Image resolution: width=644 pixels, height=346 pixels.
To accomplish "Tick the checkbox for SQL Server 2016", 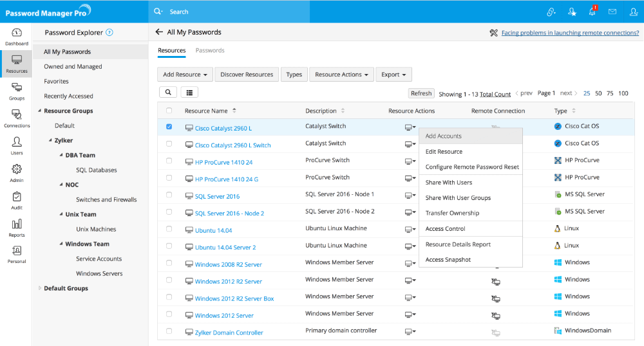I will click(169, 195).
